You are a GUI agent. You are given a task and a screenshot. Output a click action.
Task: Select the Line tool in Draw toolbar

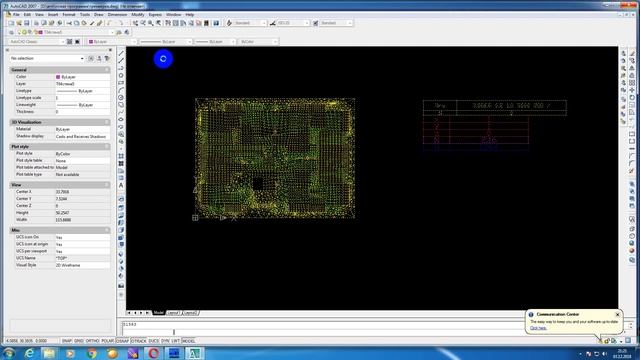coord(121,53)
